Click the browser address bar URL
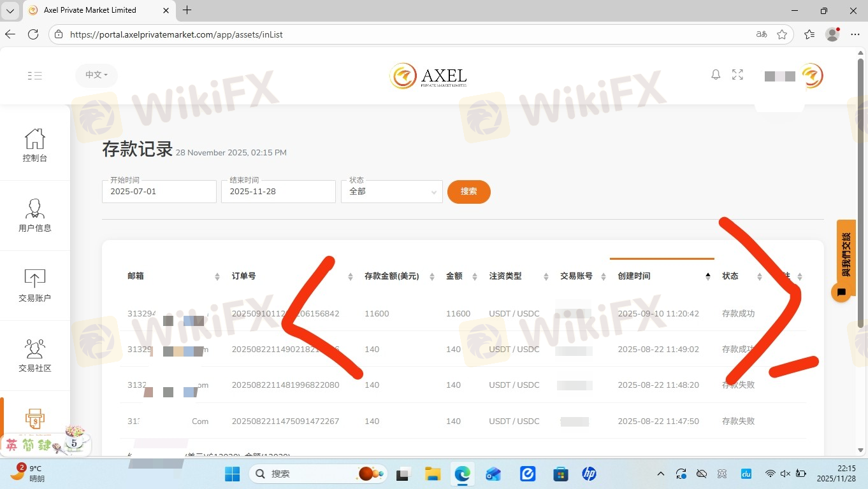The width and height of the screenshot is (868, 489). [177, 34]
